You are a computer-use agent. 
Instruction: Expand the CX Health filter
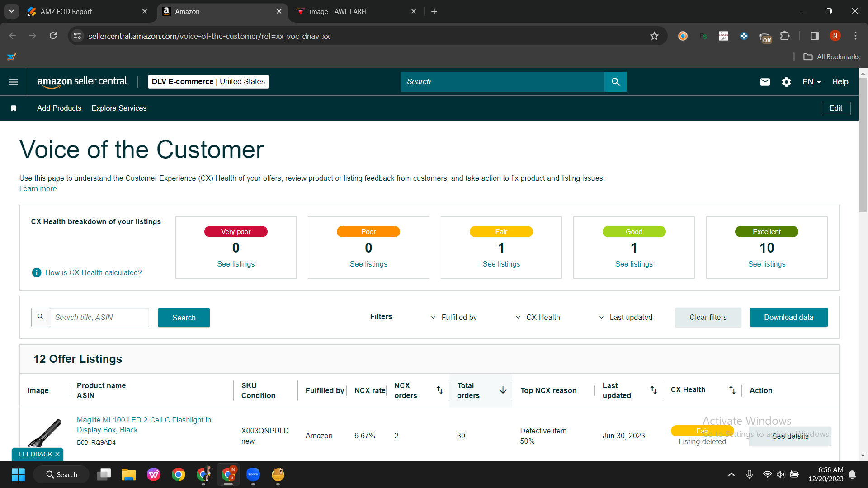pos(538,317)
